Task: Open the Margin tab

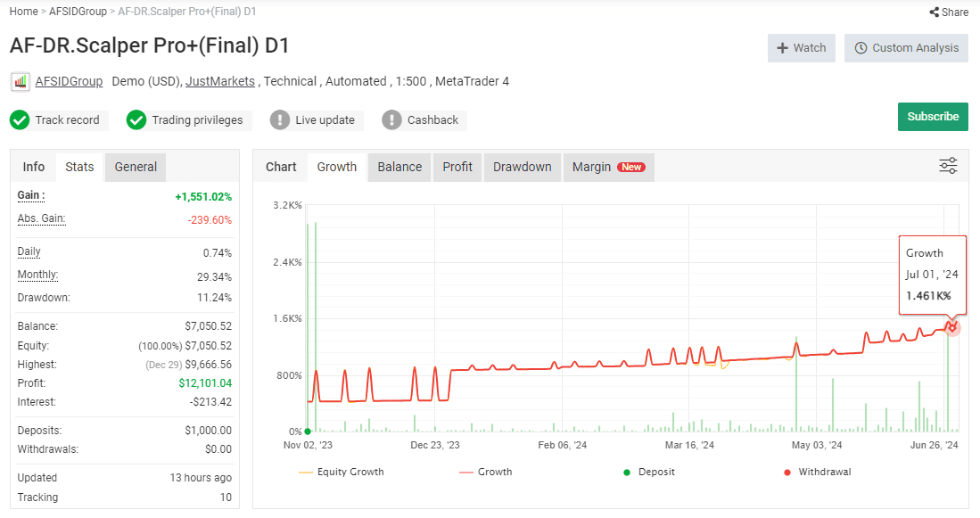Action: click(x=609, y=167)
